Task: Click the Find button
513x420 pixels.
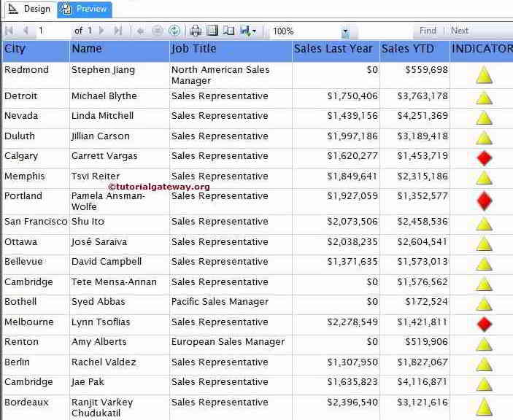Action: (x=428, y=31)
